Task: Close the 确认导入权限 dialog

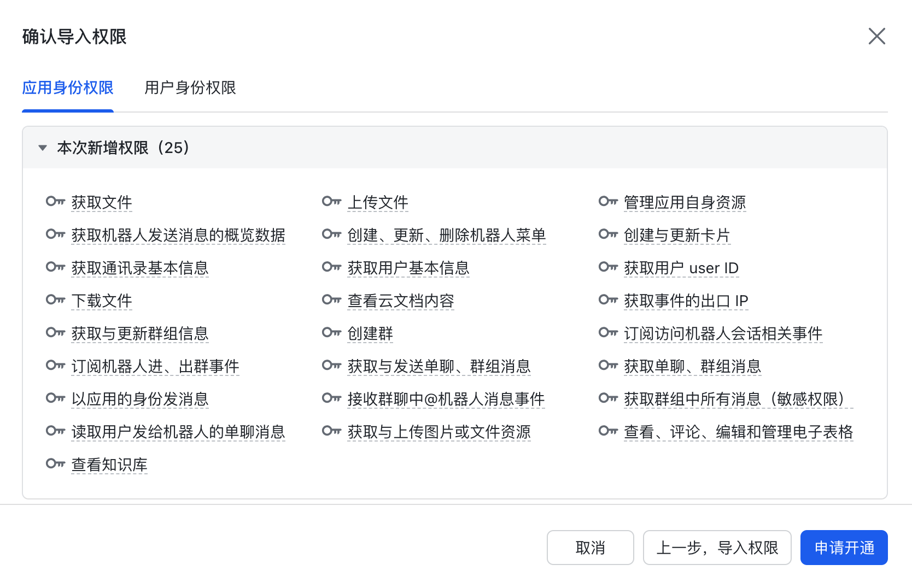Action: pos(876,37)
